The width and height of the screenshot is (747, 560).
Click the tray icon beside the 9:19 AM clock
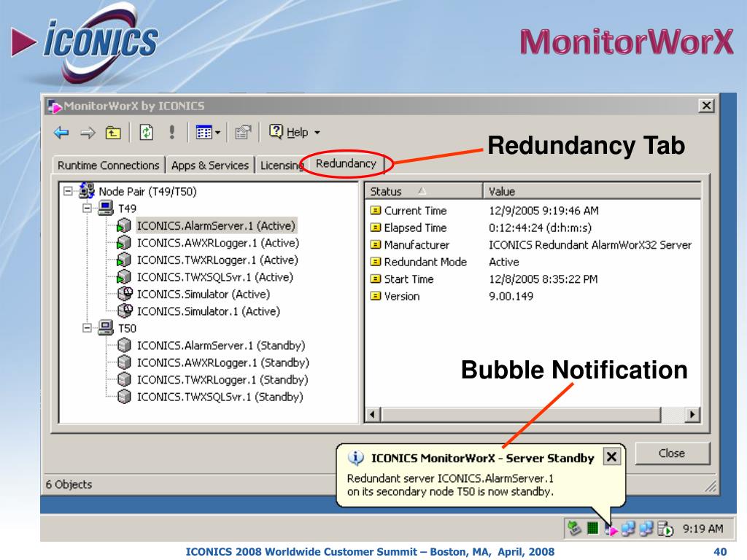[x=665, y=529]
